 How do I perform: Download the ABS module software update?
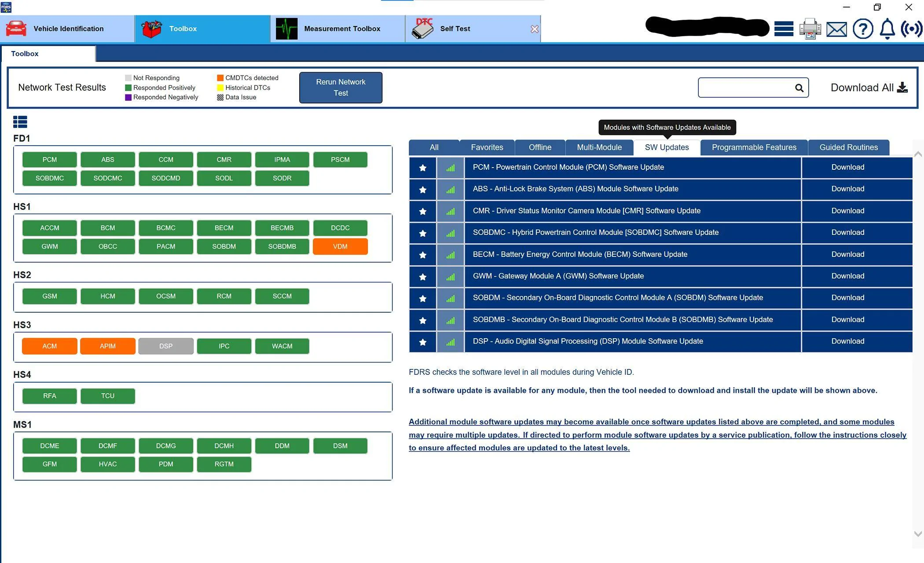[857, 190]
